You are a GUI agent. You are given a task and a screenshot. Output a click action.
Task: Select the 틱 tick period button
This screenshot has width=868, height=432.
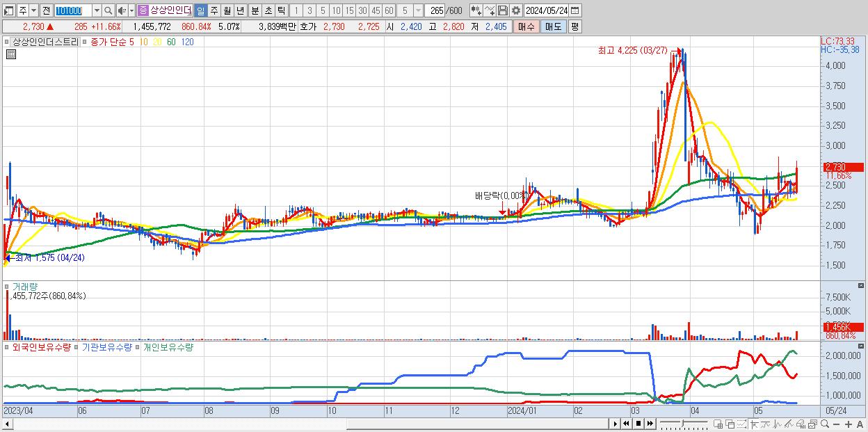281,10
